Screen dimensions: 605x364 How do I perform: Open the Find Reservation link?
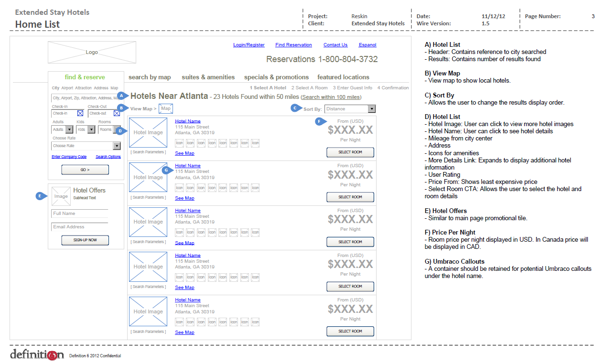[x=294, y=45]
